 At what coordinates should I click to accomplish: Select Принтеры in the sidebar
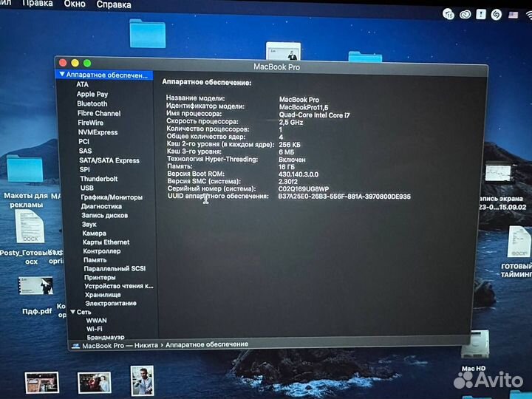tap(100, 277)
